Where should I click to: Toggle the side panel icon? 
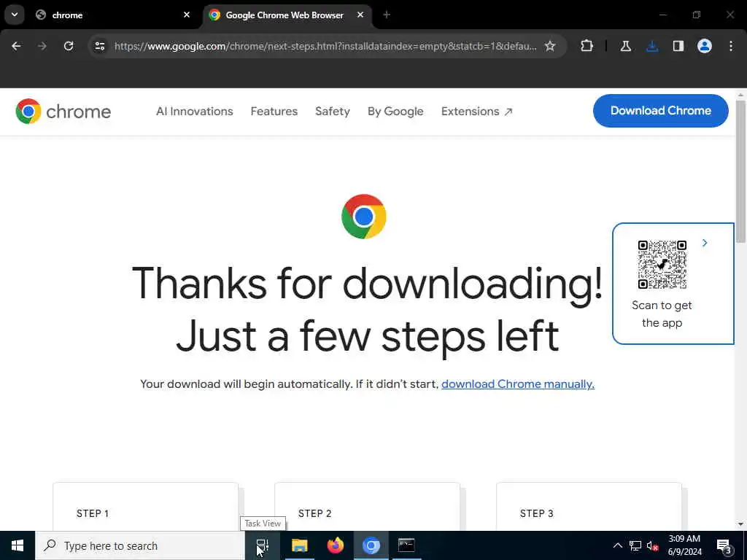tap(678, 46)
